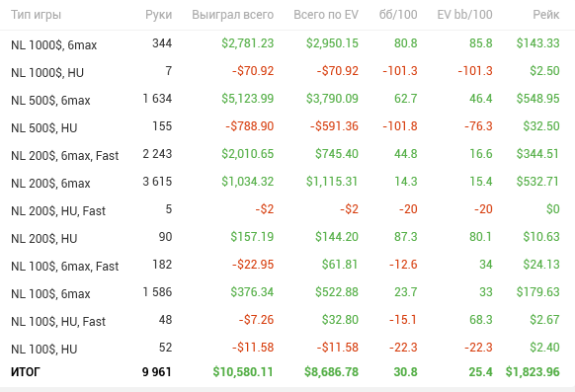Click the NL 200$, 6max, Fast row
The height and width of the screenshot is (392, 575).
point(286,154)
